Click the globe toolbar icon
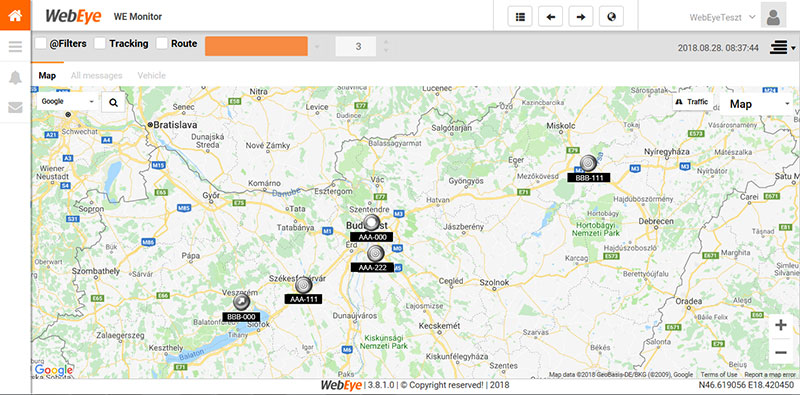The image size is (800, 395). 611,17
